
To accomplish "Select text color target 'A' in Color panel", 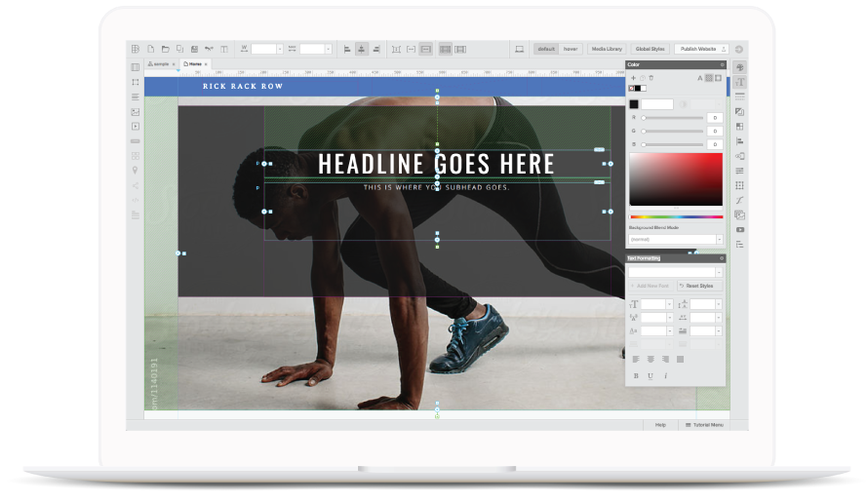I will 699,78.
